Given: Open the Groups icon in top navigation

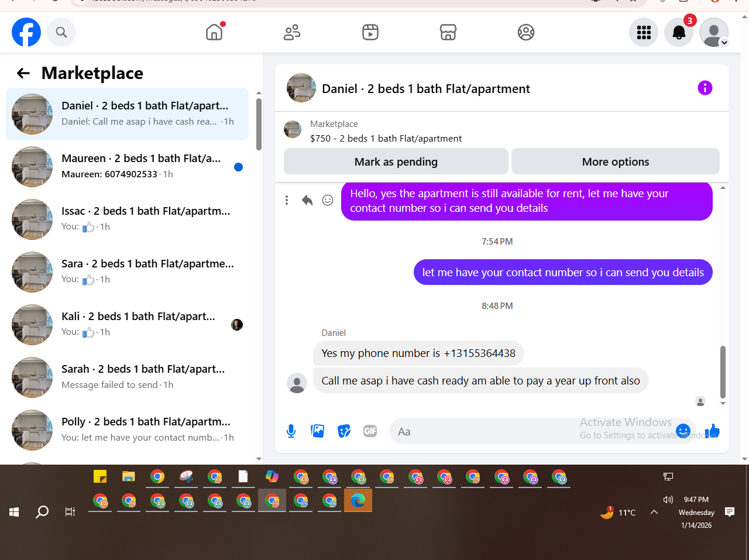Looking at the screenshot, I should click(526, 32).
